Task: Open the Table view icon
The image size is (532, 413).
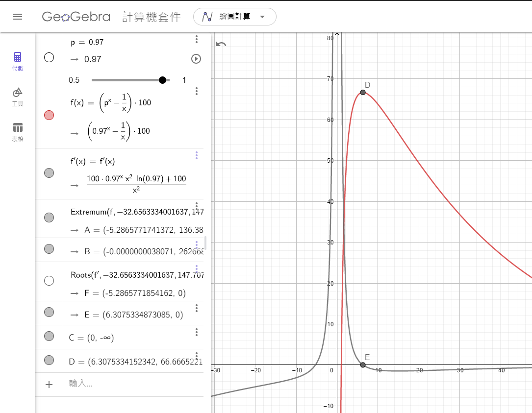Action: (x=18, y=132)
